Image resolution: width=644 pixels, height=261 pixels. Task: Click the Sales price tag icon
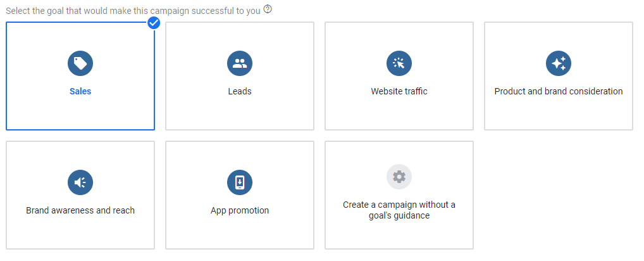(x=80, y=63)
